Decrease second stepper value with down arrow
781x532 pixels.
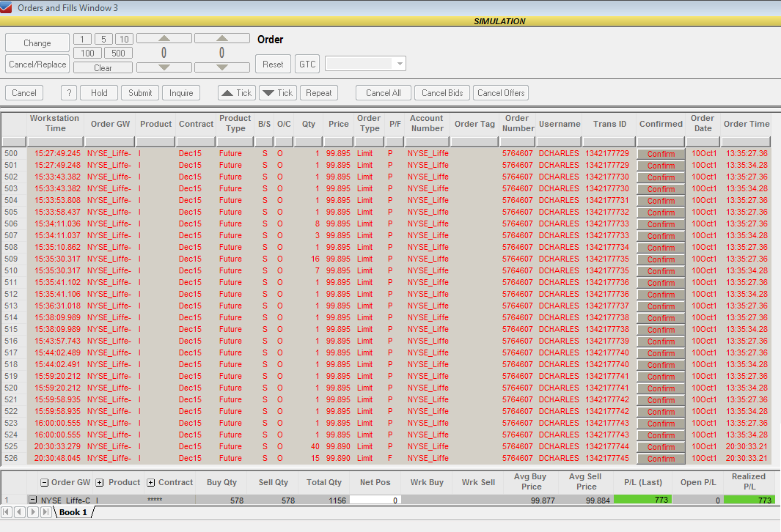tap(222, 67)
